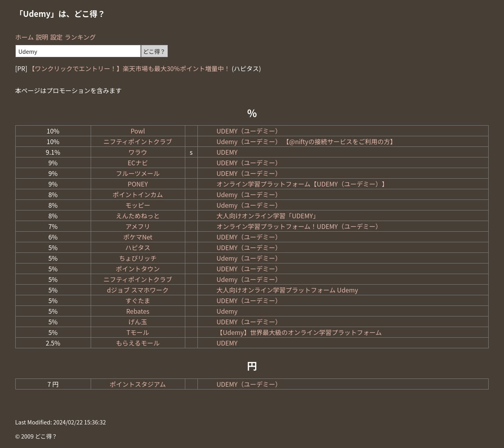This screenshot has height=448, width=504.
Task: Open the ECナビ site link
Action: click(x=138, y=163)
